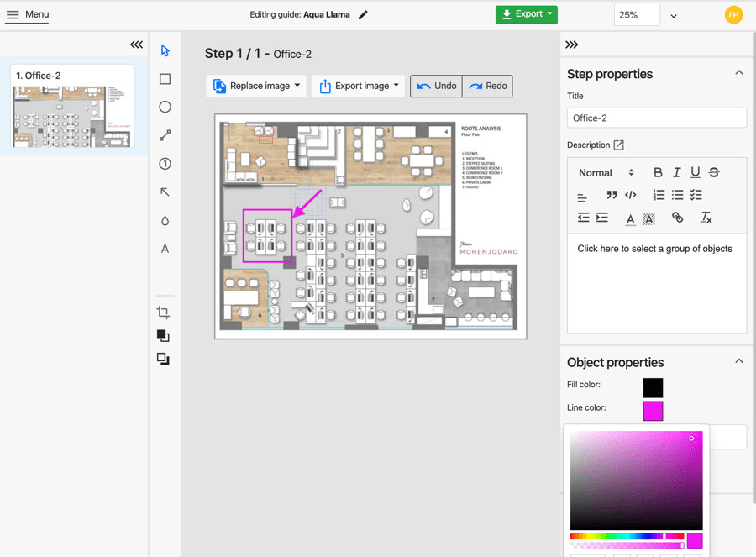Open the Export image menu
756x557 pixels.
tap(358, 86)
